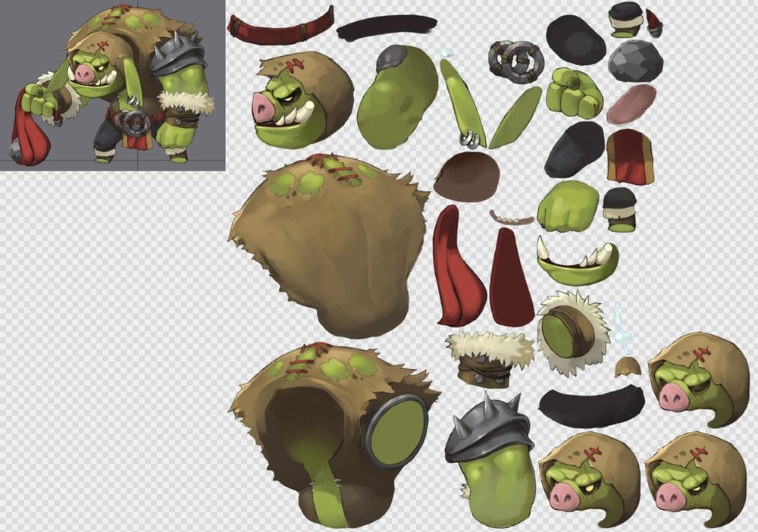Click the round fur-trimmed bracer sprite

[x=572, y=330]
